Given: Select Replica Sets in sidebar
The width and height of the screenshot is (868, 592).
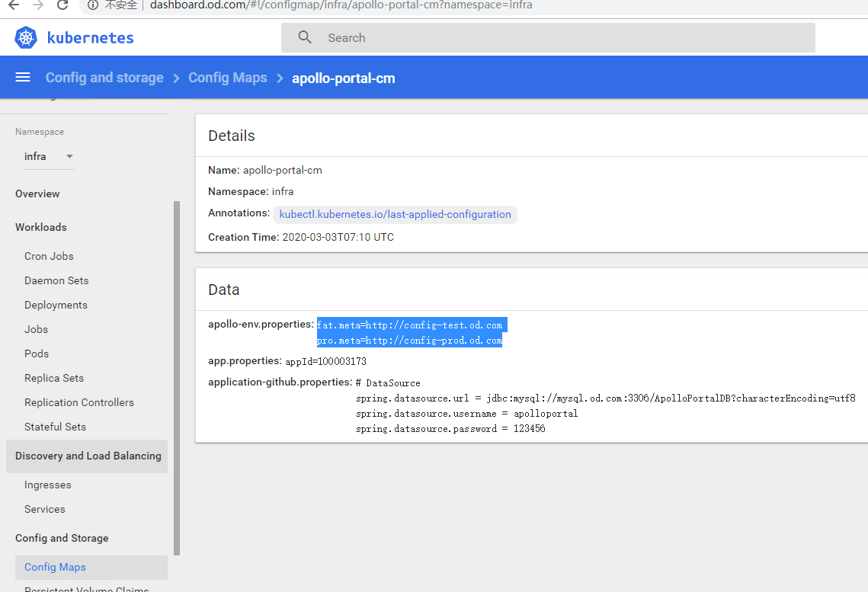Looking at the screenshot, I should click(x=54, y=378).
